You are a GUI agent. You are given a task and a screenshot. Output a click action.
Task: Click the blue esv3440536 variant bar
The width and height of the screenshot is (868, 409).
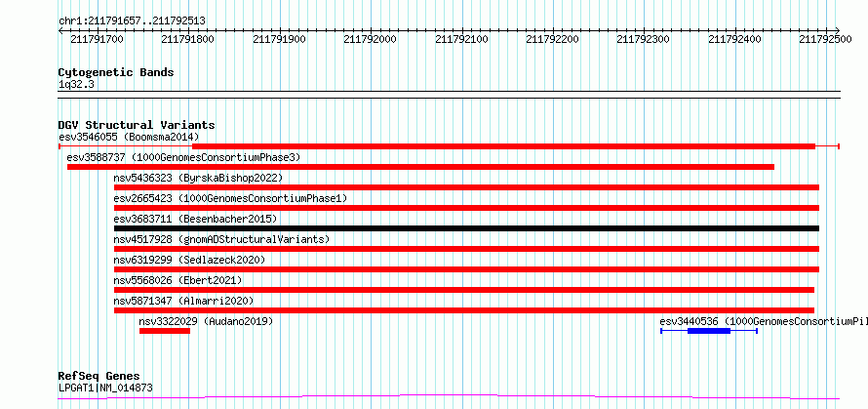pyautogui.click(x=709, y=331)
